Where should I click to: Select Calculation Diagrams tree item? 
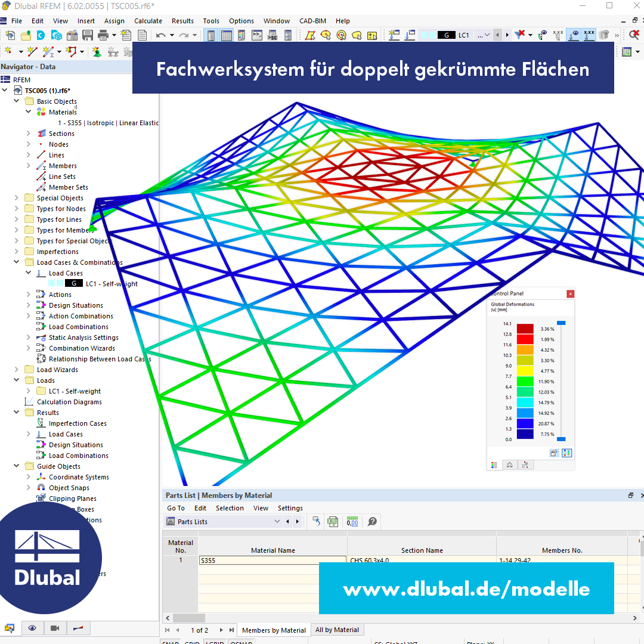[x=69, y=402]
